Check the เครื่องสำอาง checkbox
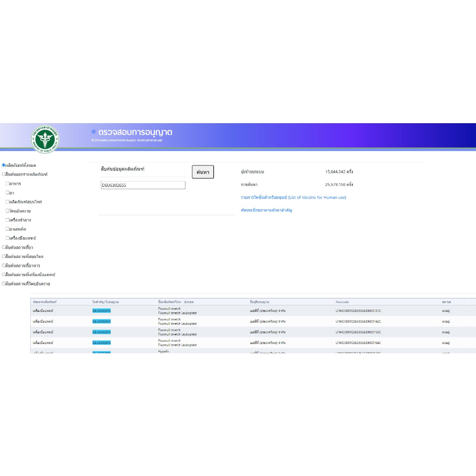 (7, 220)
